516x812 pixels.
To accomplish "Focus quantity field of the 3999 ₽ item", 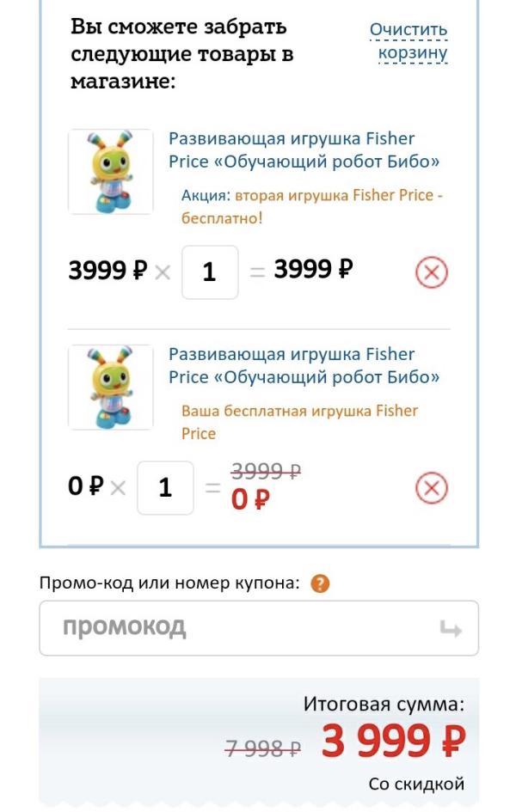I will [210, 272].
